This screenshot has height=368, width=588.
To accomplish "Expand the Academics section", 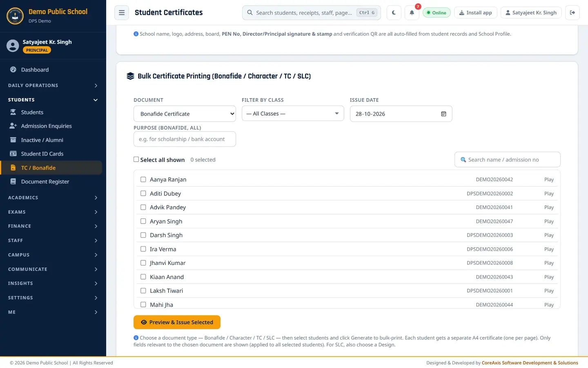I will (53, 197).
